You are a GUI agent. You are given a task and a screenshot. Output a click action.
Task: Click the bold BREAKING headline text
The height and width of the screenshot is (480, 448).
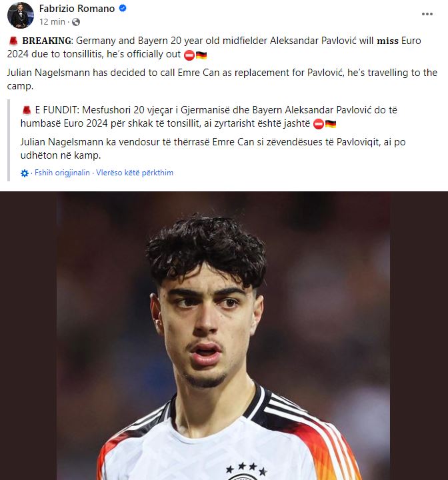point(47,41)
